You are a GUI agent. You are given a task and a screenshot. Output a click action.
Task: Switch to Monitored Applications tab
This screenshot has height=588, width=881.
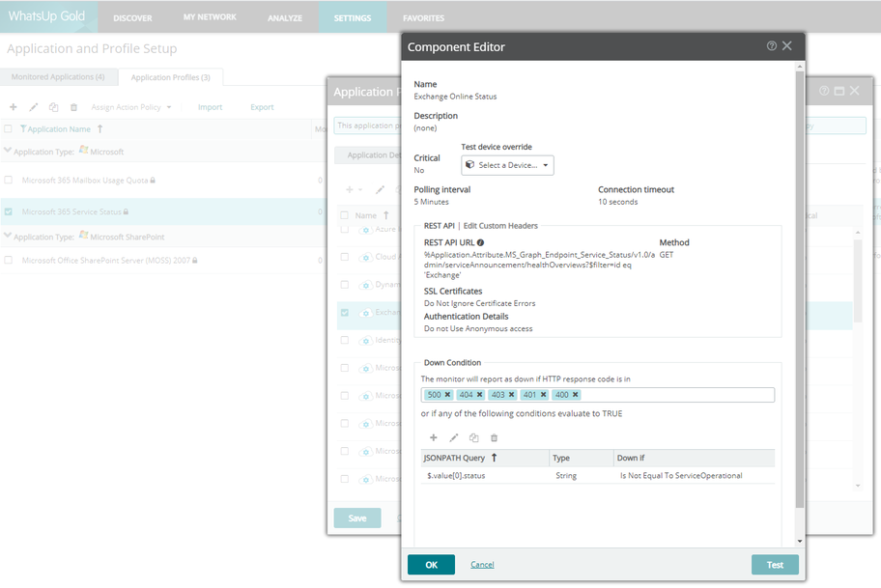[58, 77]
